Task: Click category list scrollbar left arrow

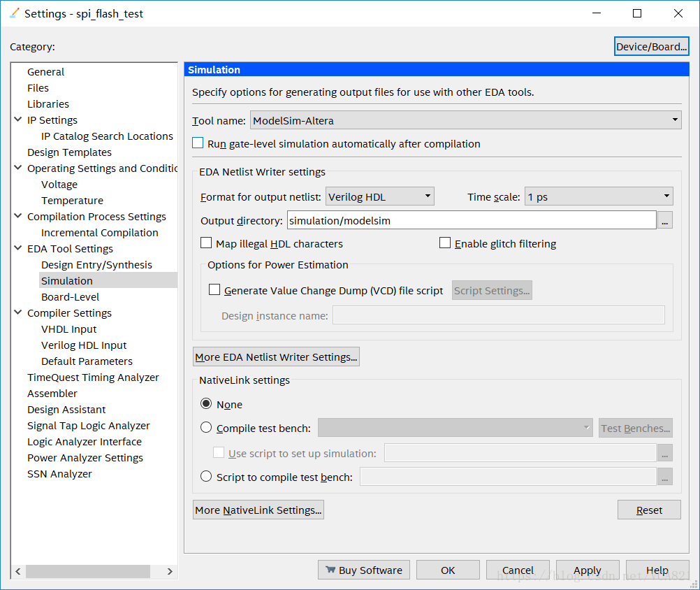Action: click(x=18, y=571)
